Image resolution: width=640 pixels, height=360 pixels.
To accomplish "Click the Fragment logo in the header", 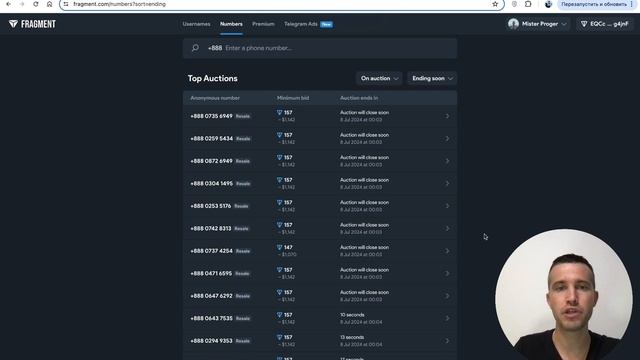I will click(x=32, y=24).
